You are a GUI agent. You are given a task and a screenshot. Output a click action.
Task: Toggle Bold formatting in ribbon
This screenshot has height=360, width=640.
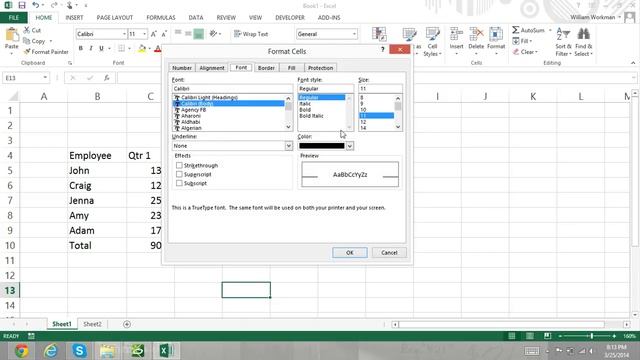click(81, 49)
